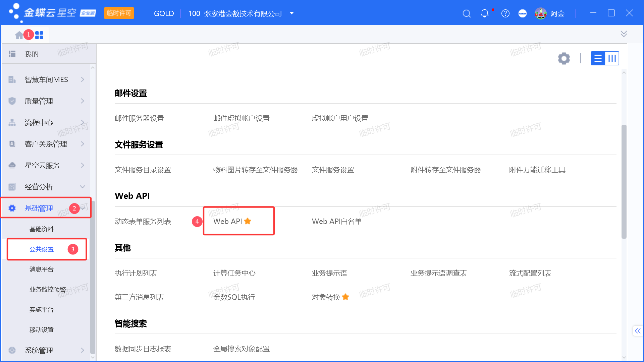The height and width of the screenshot is (362, 644).
Task: Open the help question mark icon
Action: tap(505, 13)
